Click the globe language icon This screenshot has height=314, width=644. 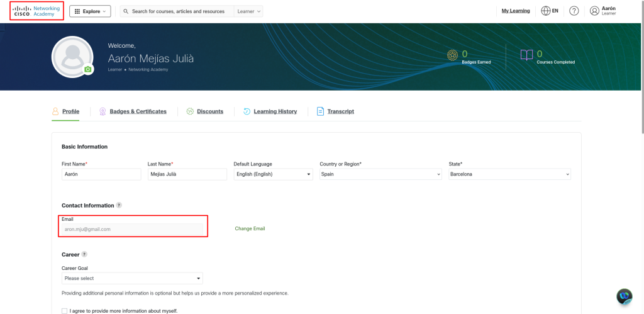tap(545, 11)
